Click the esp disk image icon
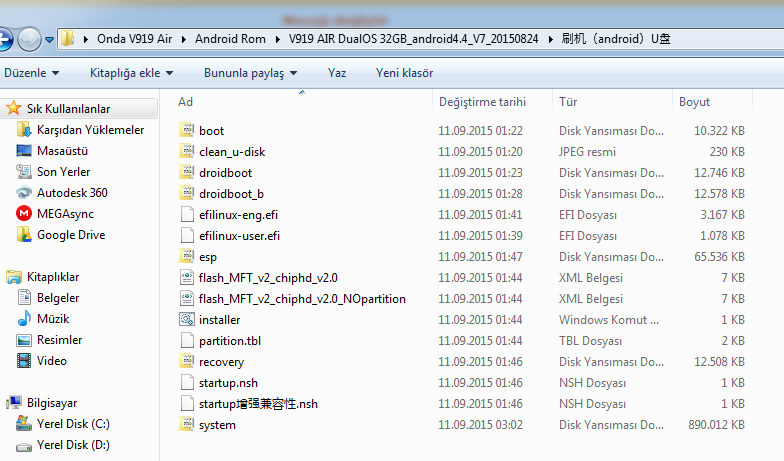 point(186,256)
